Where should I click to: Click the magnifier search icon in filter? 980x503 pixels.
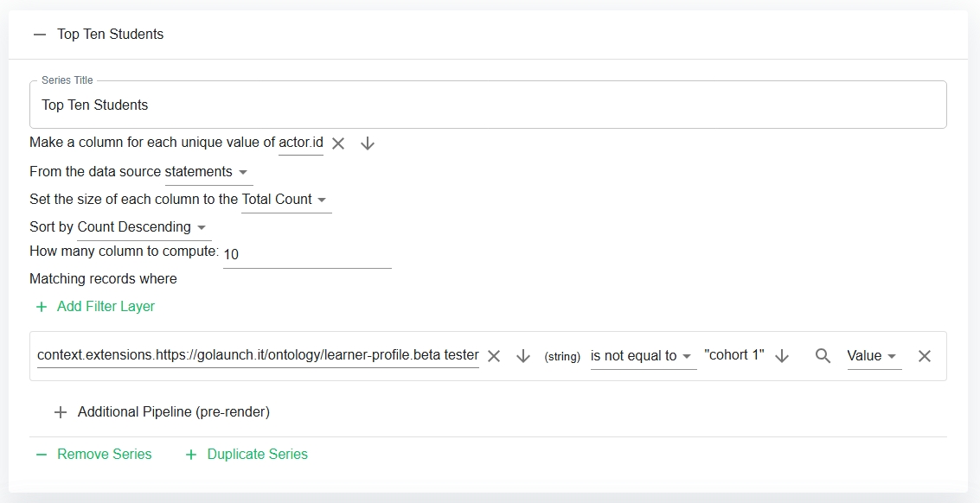click(x=823, y=356)
